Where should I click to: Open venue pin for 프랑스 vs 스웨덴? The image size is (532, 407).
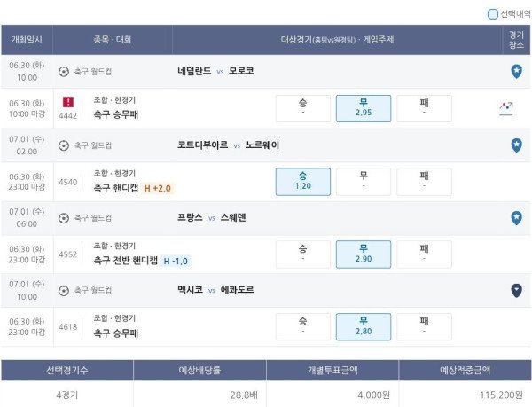[516, 218]
